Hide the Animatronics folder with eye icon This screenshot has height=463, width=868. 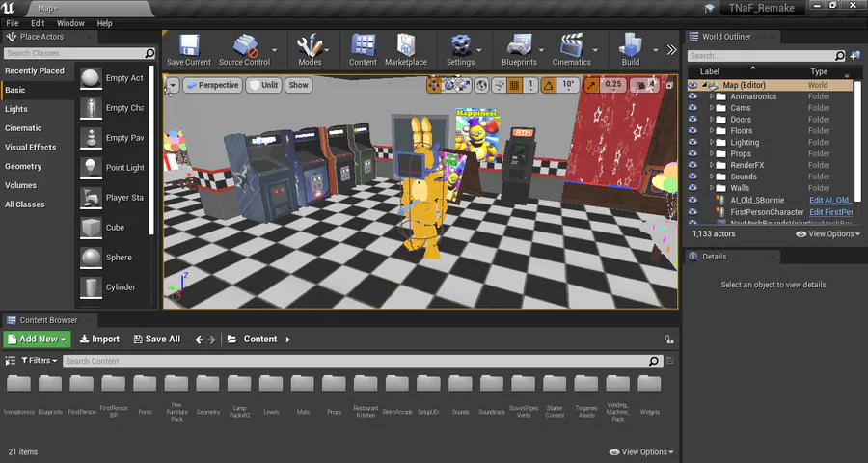pyautogui.click(x=692, y=96)
